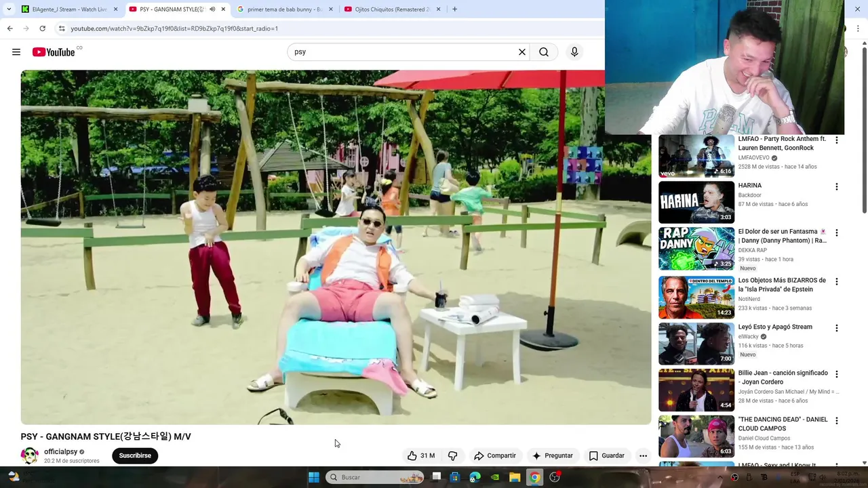Close the ElAgente_J Stream tab
The height and width of the screenshot is (488, 868).
(x=115, y=9)
